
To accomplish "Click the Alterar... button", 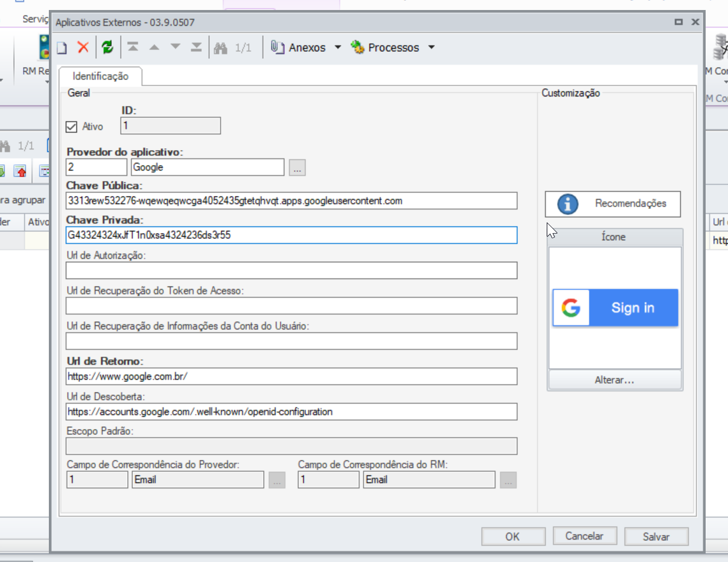I will pos(614,380).
